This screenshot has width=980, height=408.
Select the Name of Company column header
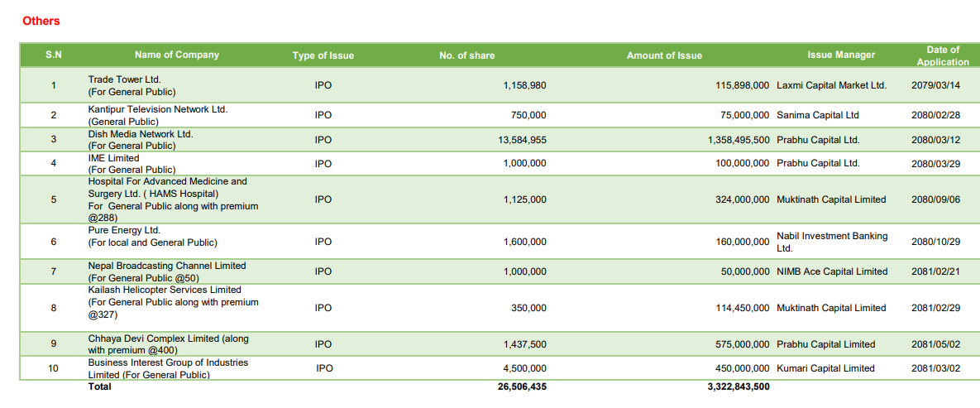point(177,55)
